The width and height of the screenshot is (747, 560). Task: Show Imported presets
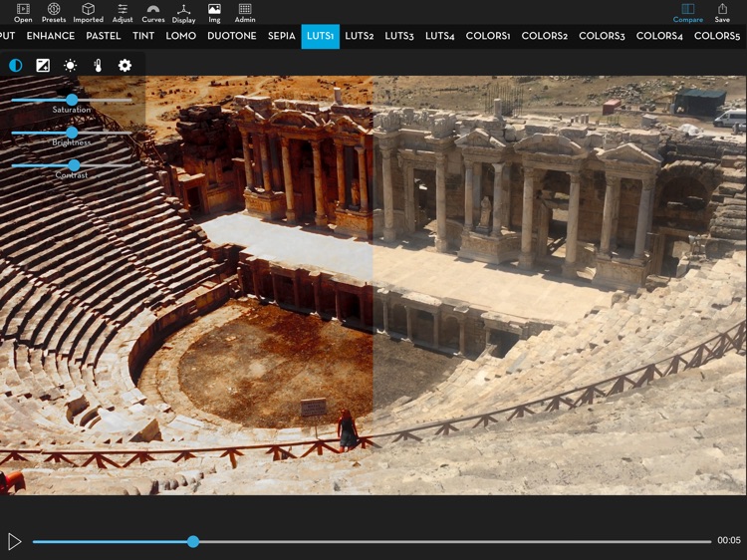pos(88,13)
